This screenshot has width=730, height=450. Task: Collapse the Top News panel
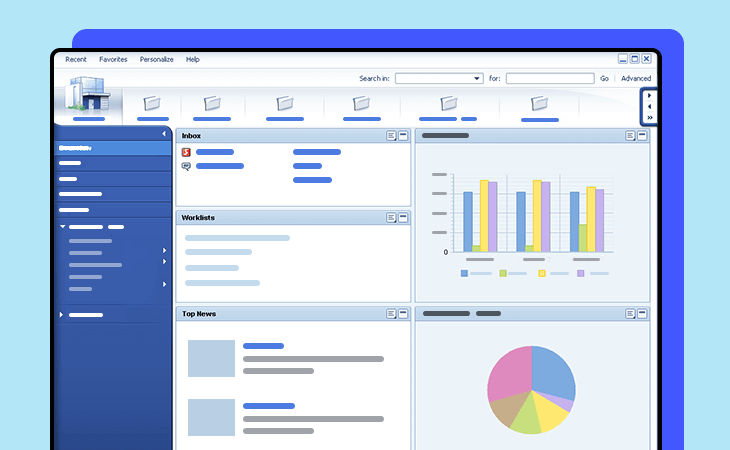[403, 314]
